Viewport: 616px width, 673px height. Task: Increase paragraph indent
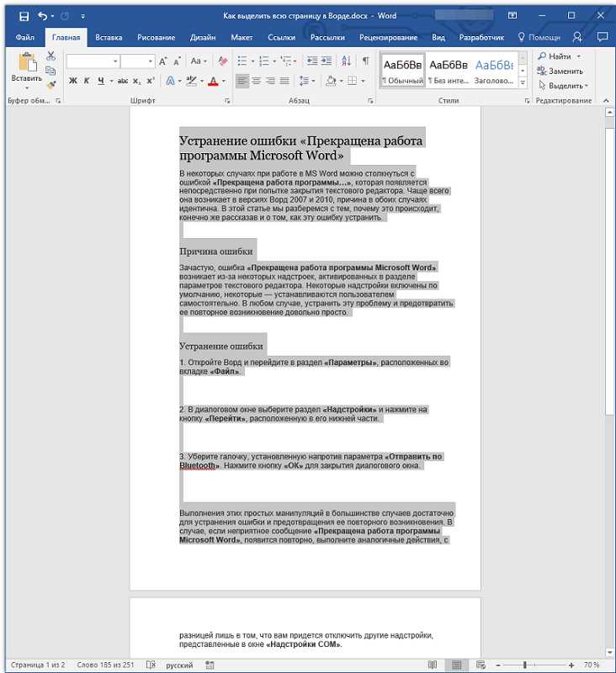pos(327,61)
